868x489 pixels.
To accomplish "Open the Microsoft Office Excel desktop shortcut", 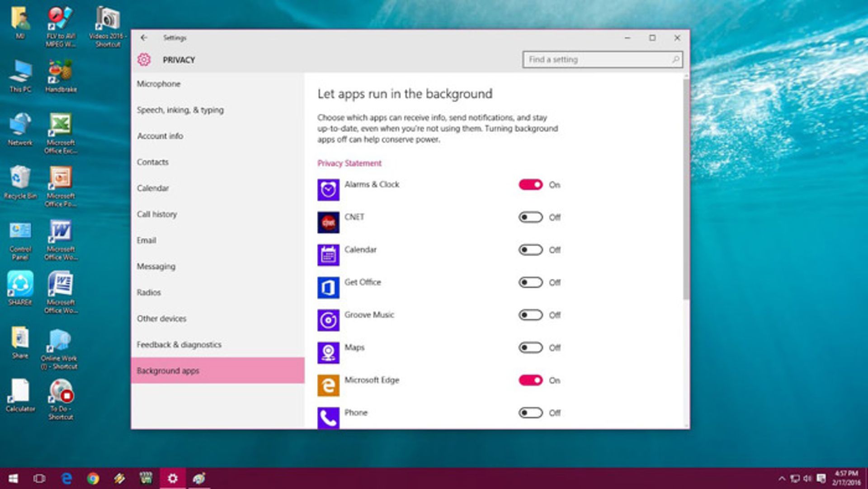I will tap(61, 133).
